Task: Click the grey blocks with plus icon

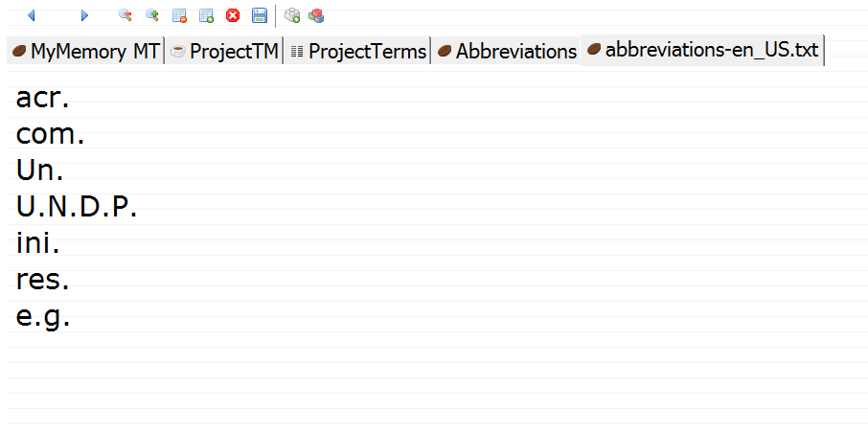Action: tap(292, 15)
